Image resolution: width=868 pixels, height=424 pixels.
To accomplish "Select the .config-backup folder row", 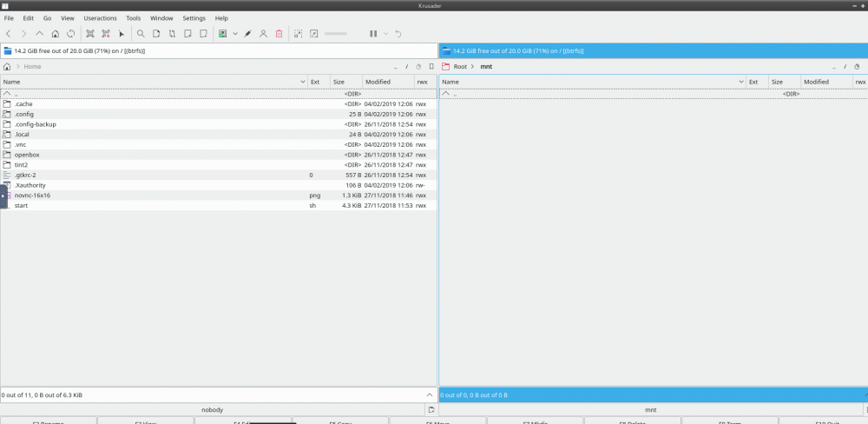I will 219,124.
